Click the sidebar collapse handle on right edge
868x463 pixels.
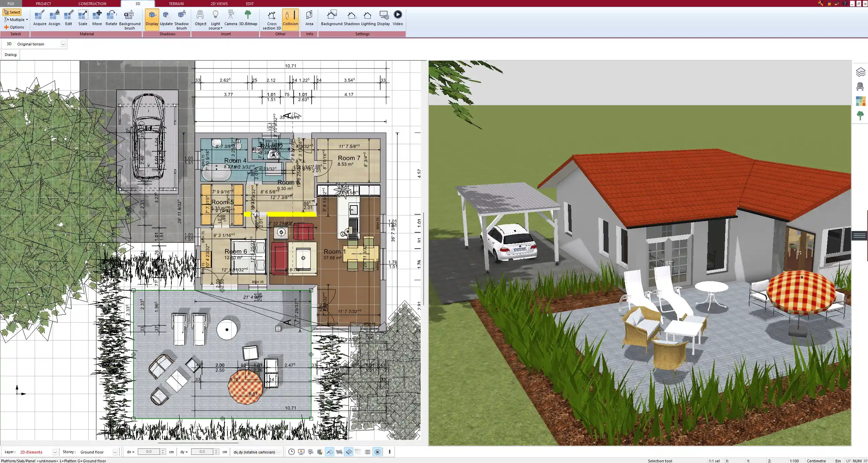coord(860,235)
